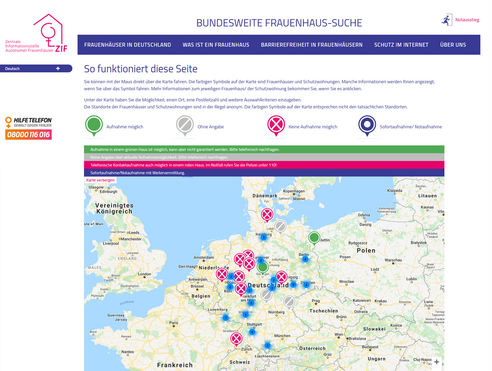Screen dimensions: 492x371
Task: Click the Aufnahme möglich legend label
Action: pyautogui.click(x=125, y=127)
